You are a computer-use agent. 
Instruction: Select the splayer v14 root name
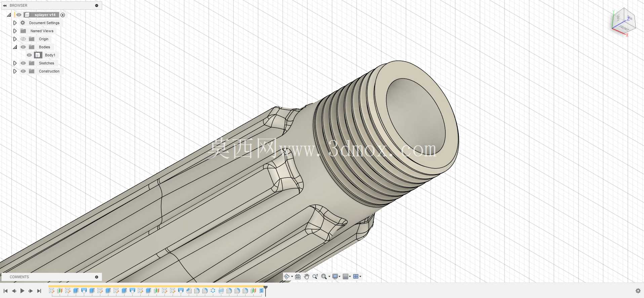[45, 15]
